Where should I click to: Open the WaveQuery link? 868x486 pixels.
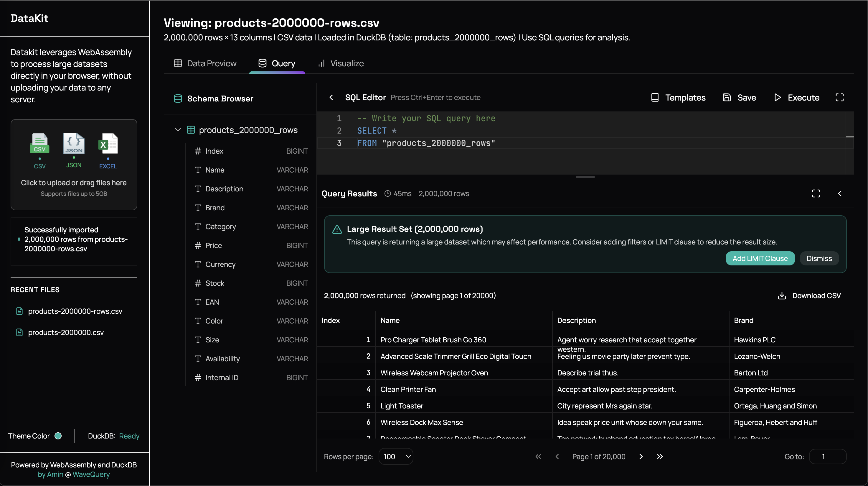coord(91,474)
